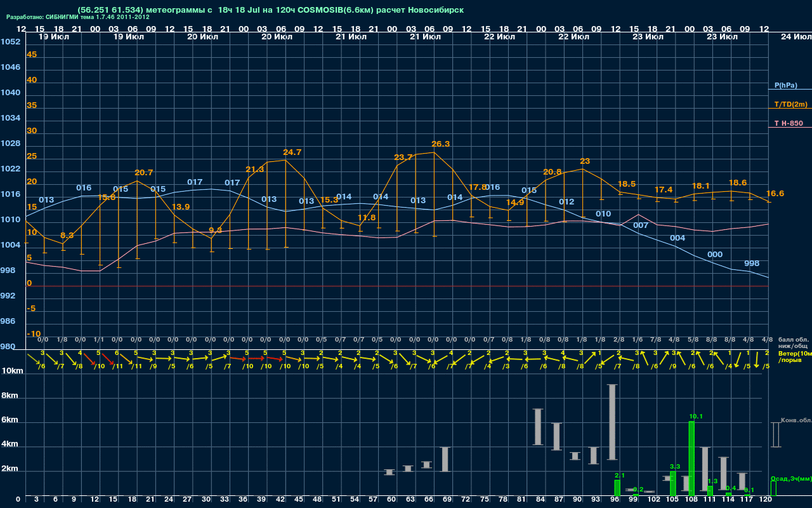The height and width of the screenshot is (508, 812).
Task: Click the 120 forecast hour label
Action: [x=766, y=500]
